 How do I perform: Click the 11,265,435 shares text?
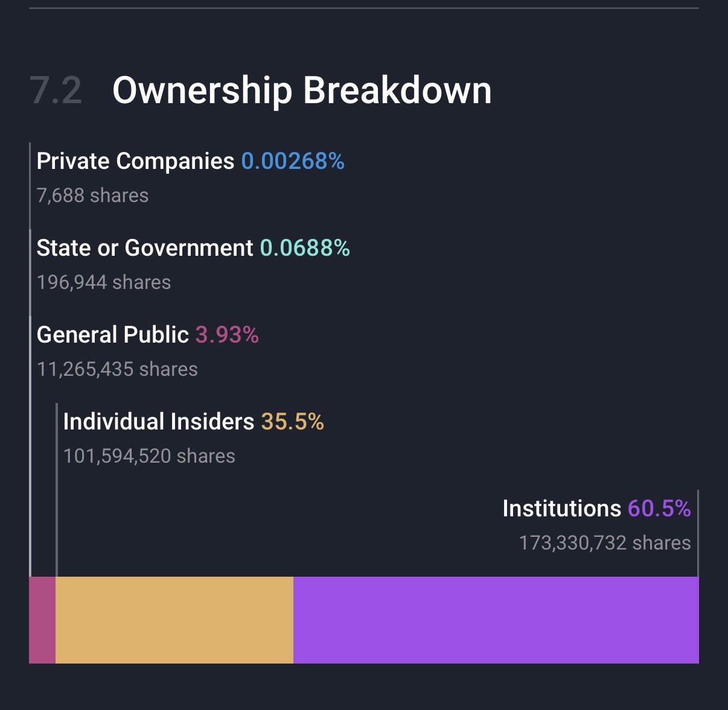pos(117,369)
